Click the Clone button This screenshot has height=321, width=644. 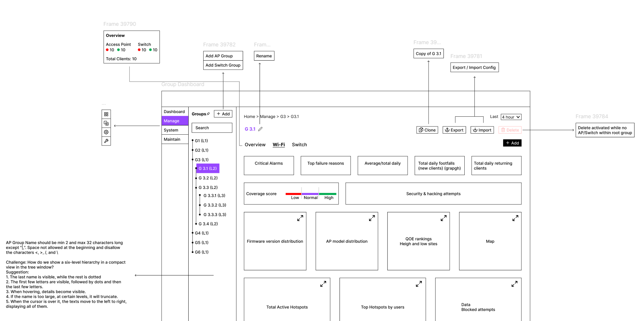coord(427,130)
